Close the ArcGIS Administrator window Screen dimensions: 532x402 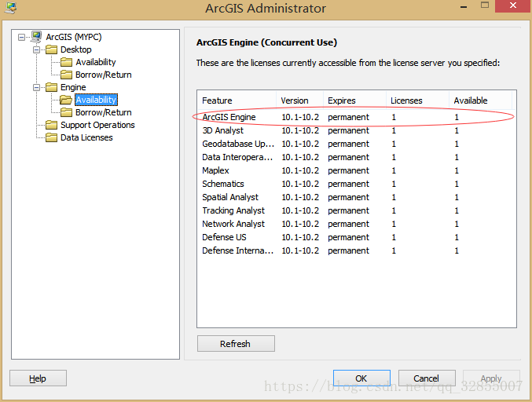pos(513,5)
